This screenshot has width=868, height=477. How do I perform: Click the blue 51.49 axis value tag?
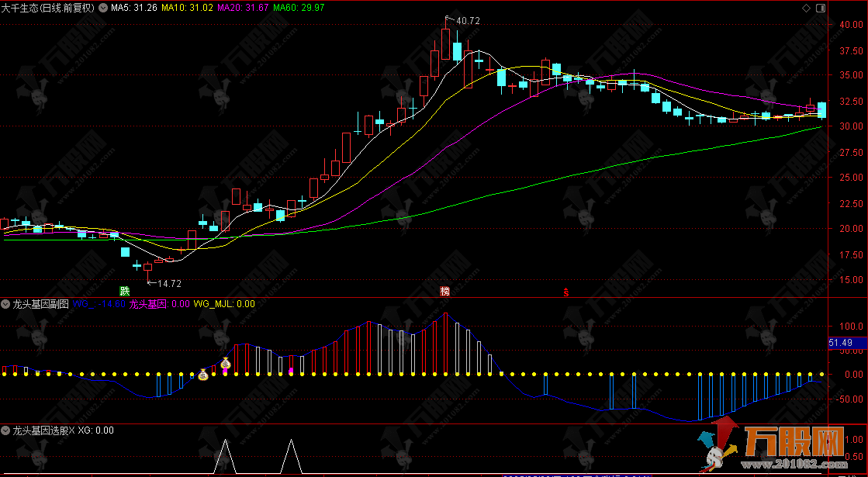pos(847,343)
